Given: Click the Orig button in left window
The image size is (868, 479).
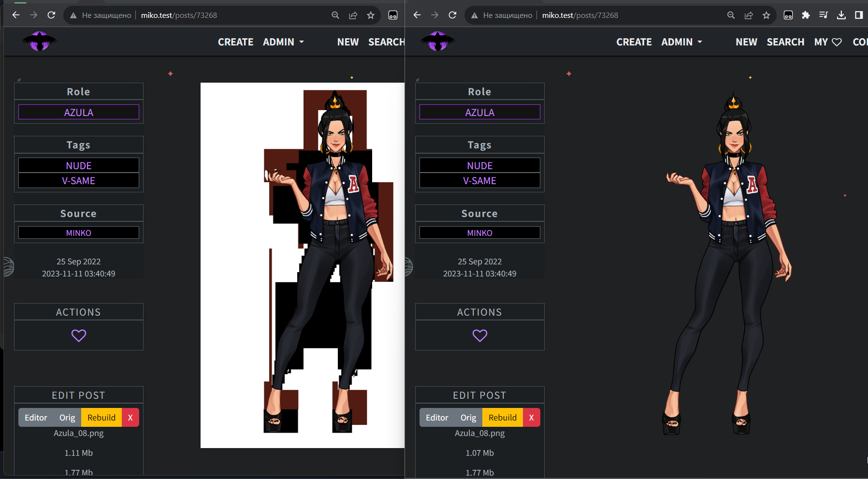Looking at the screenshot, I should click(67, 418).
